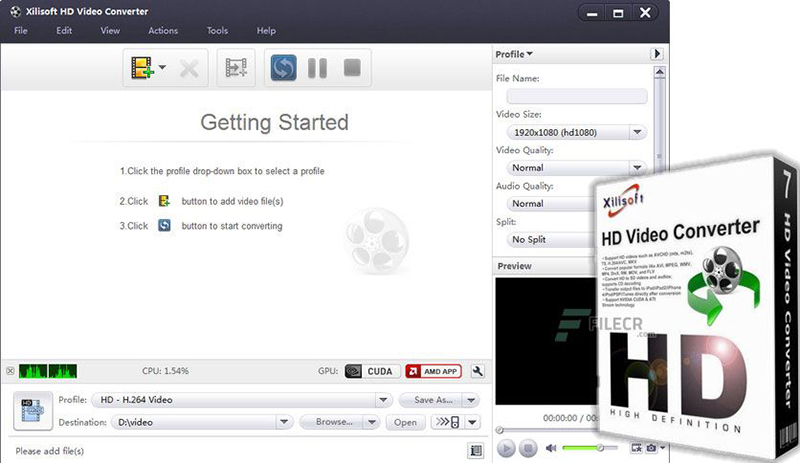Screen dimensions: 800x463
Task: Expand the Save As arrow dropdown
Action: (x=471, y=400)
